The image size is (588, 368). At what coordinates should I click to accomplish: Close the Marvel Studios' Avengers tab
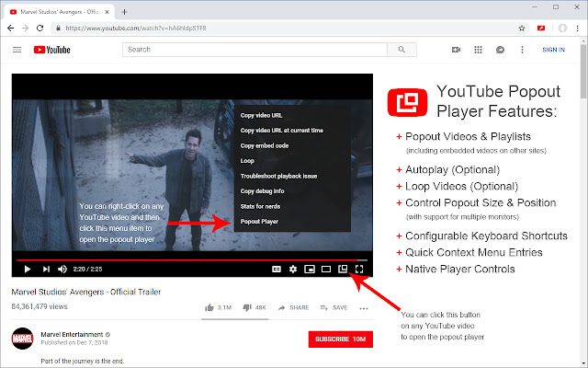point(107,12)
